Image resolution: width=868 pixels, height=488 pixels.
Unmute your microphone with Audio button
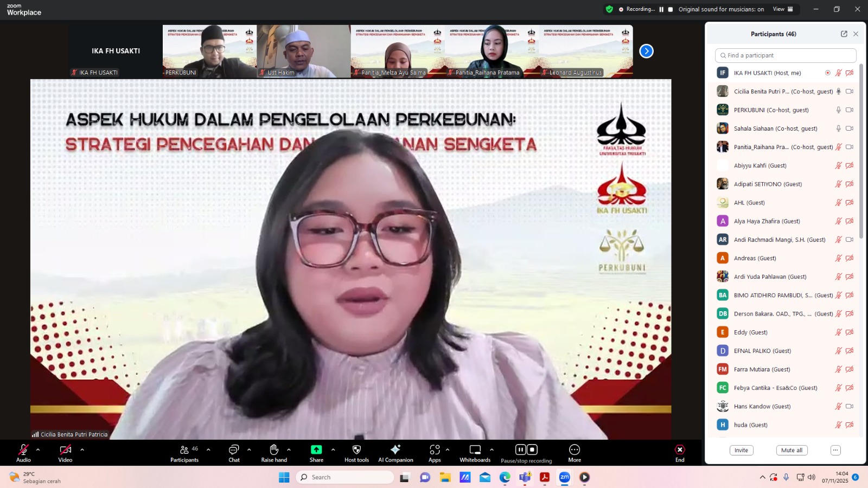(x=23, y=450)
